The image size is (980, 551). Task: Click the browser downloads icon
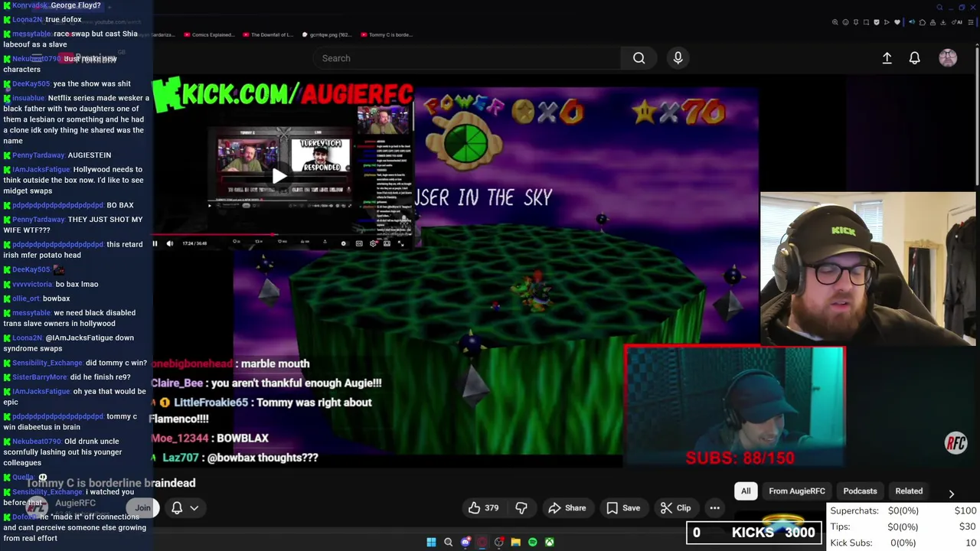pos(942,22)
